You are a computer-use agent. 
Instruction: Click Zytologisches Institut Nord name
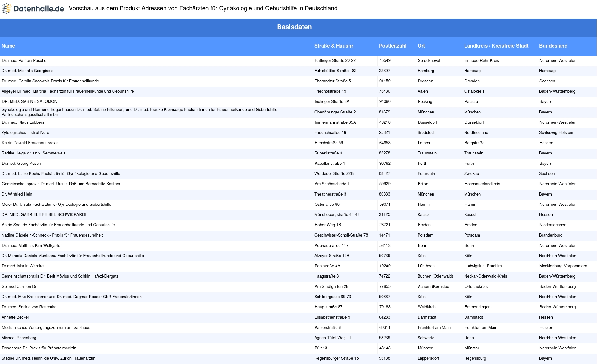click(25, 133)
